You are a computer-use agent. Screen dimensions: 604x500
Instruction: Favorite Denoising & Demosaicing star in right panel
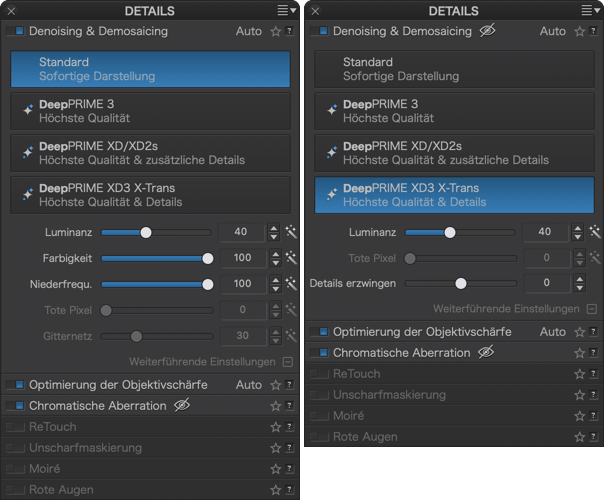coord(579,31)
